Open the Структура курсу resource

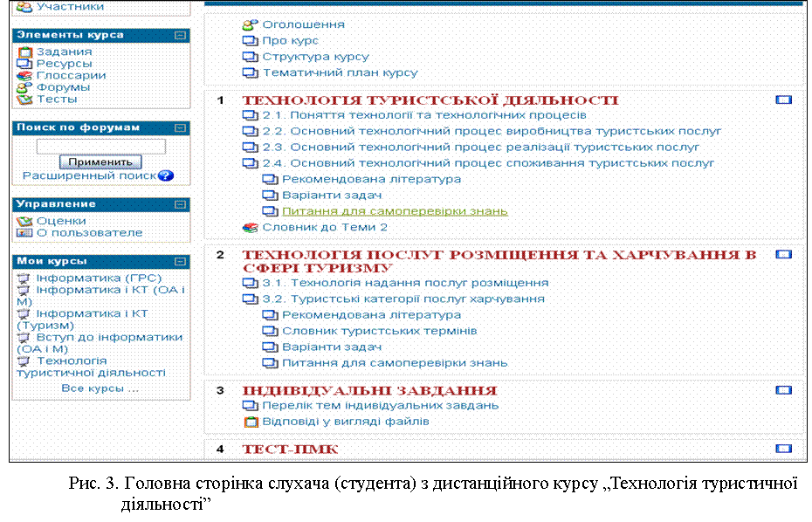pos(316,57)
